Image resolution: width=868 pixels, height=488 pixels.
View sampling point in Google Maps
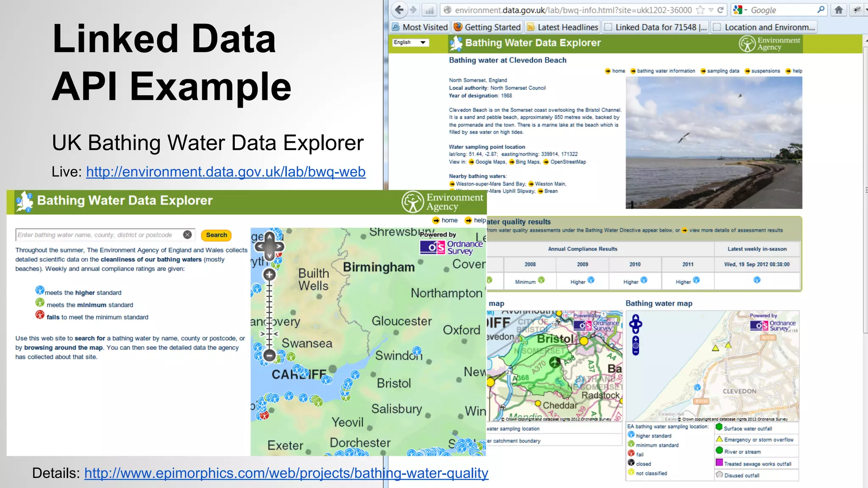tap(487, 162)
